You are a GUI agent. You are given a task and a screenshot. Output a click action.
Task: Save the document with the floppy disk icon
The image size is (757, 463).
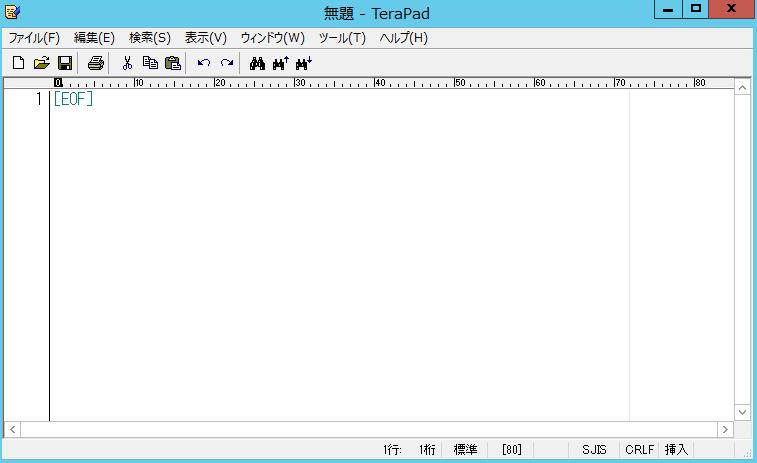click(x=65, y=63)
